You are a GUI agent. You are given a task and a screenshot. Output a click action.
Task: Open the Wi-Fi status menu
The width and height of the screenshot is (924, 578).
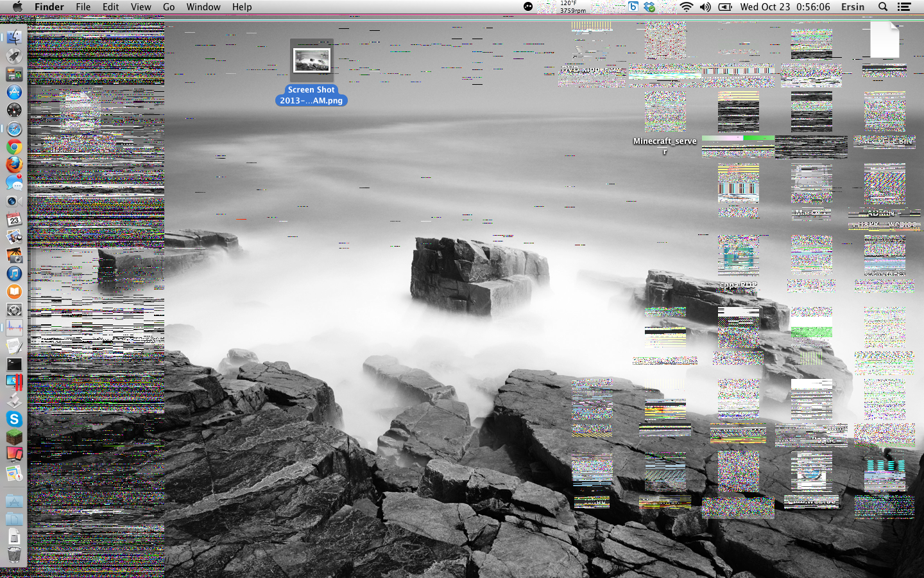tap(686, 7)
